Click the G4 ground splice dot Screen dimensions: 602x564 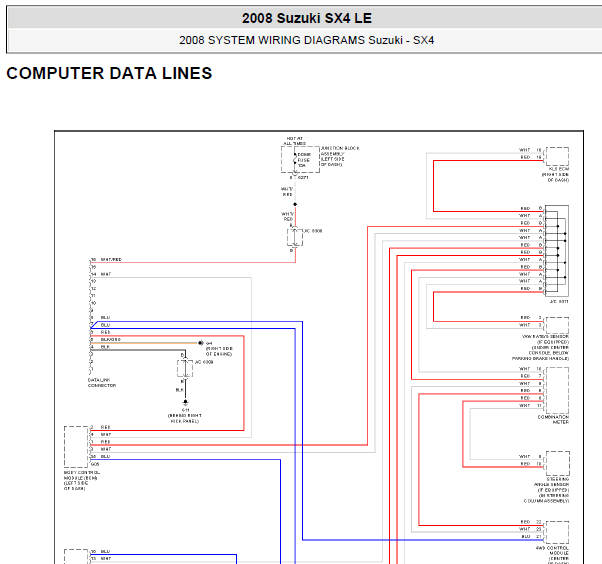pos(200,343)
